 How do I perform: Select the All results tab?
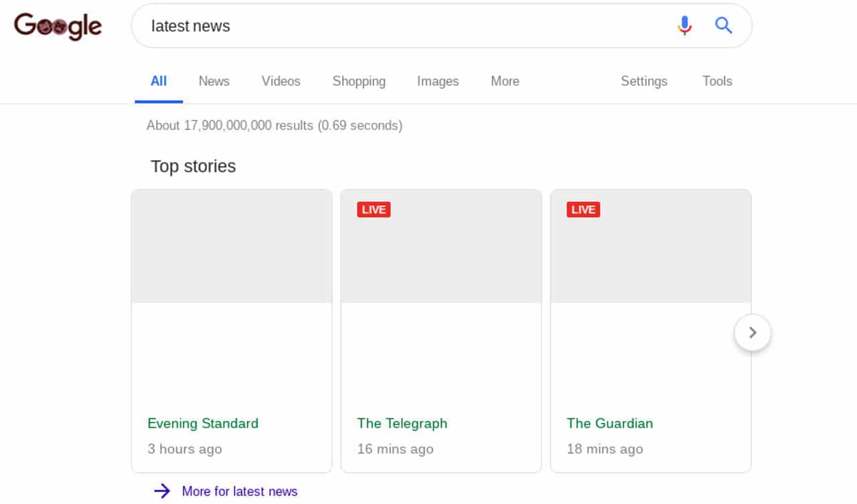tap(159, 81)
